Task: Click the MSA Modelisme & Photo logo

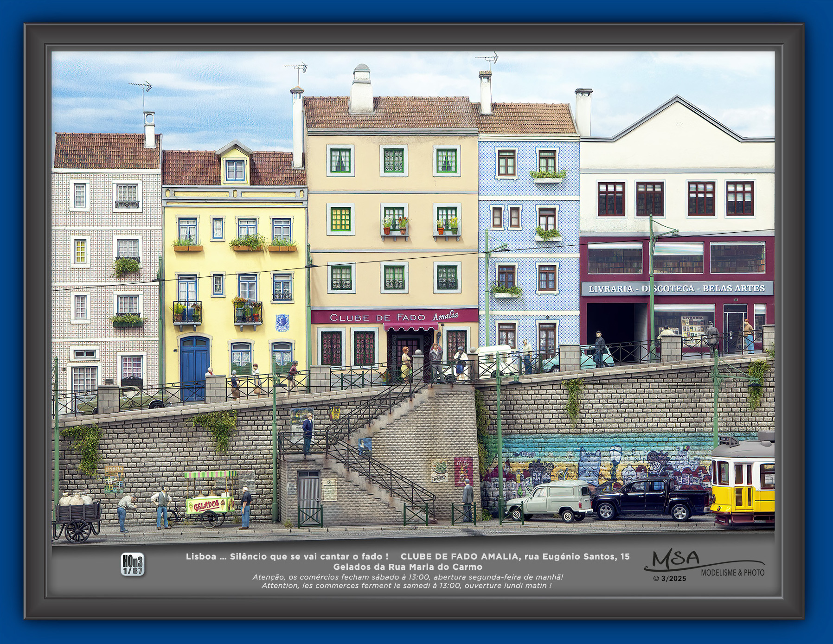Action: (704, 563)
